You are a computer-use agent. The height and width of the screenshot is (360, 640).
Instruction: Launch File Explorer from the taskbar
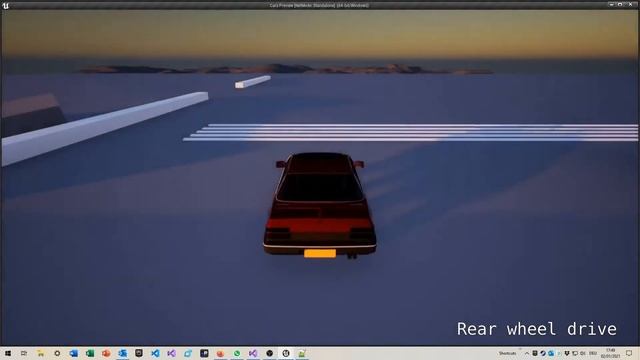click(x=40, y=353)
